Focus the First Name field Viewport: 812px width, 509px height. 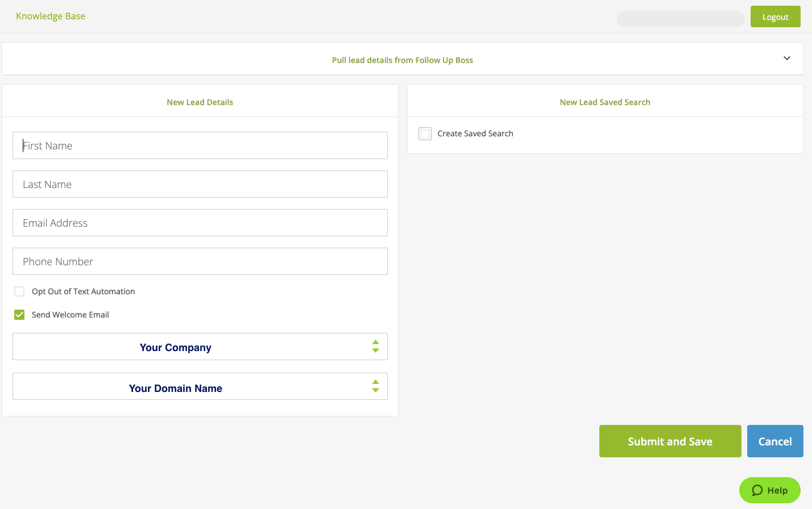200,146
